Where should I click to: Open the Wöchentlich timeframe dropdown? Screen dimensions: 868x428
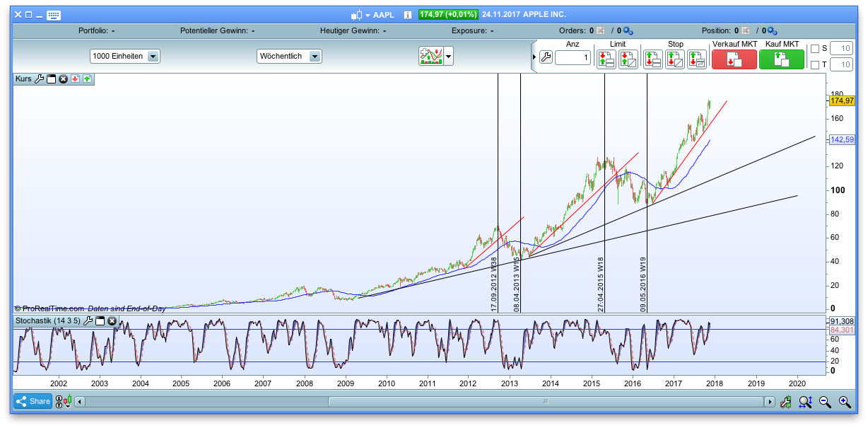coord(289,56)
